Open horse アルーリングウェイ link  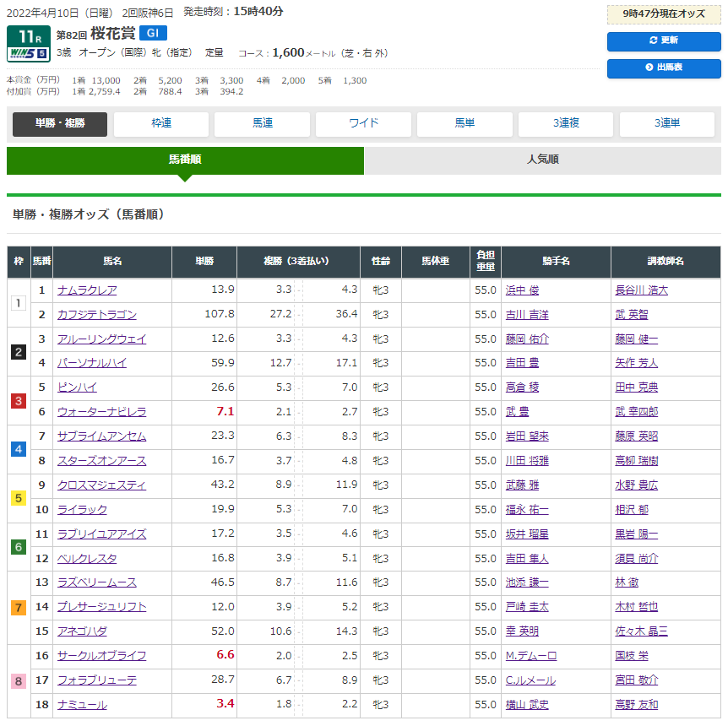(101, 339)
